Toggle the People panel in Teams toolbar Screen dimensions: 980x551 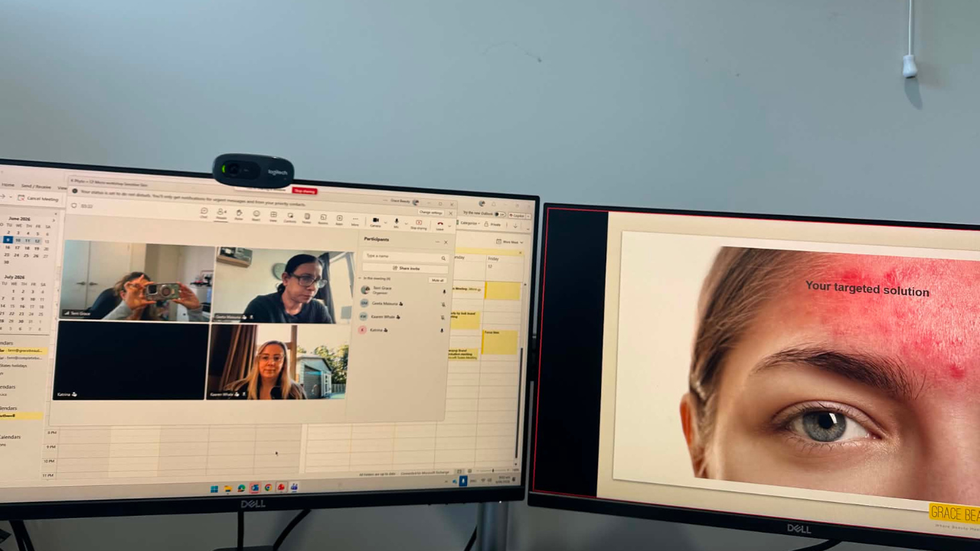tap(221, 214)
